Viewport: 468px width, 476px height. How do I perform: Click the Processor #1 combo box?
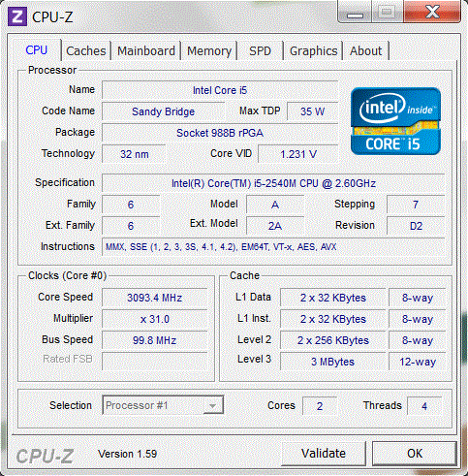click(163, 405)
